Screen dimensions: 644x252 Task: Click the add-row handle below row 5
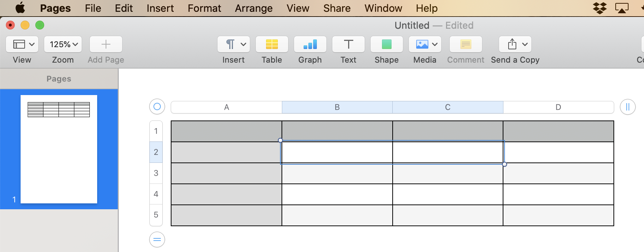157,240
